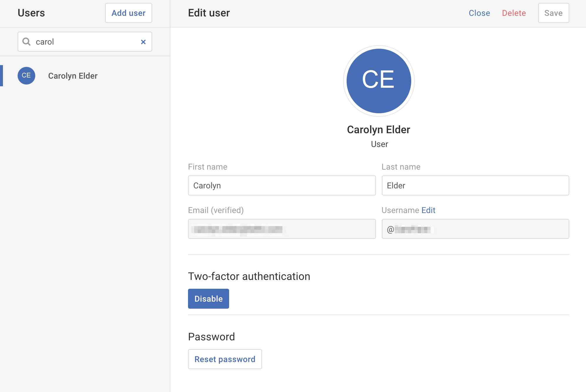The width and height of the screenshot is (586, 392).
Task: Select Carolyn Elder from the user list
Action: (x=73, y=76)
